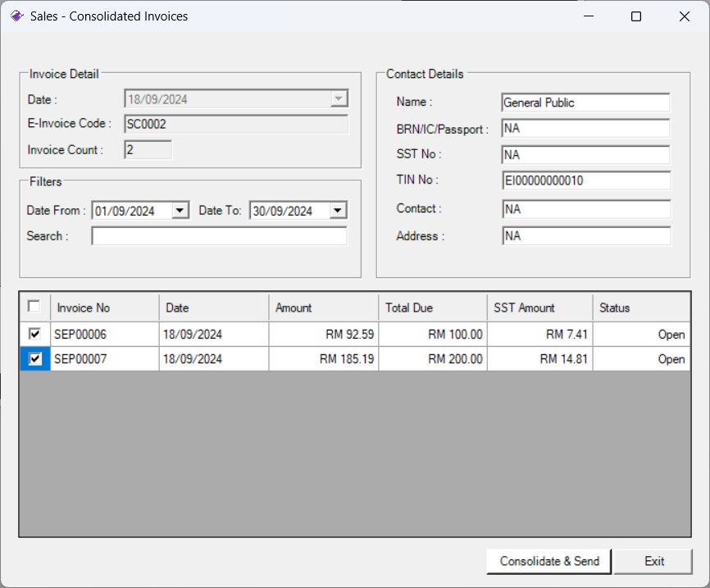Uncheck the SEP00007 invoice checkbox
710x588 pixels.
tap(34, 359)
